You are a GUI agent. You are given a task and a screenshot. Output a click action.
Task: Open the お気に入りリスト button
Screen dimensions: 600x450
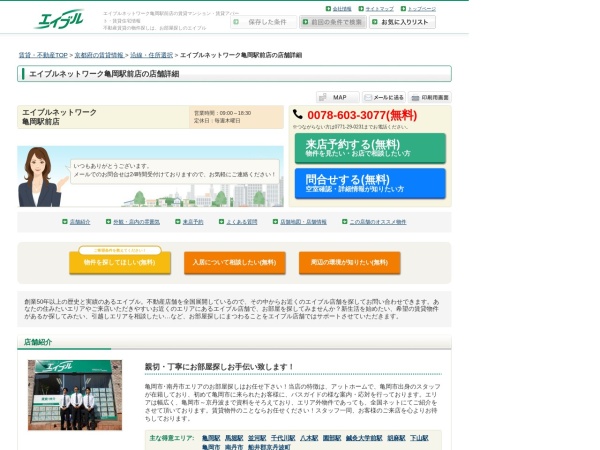click(402, 22)
